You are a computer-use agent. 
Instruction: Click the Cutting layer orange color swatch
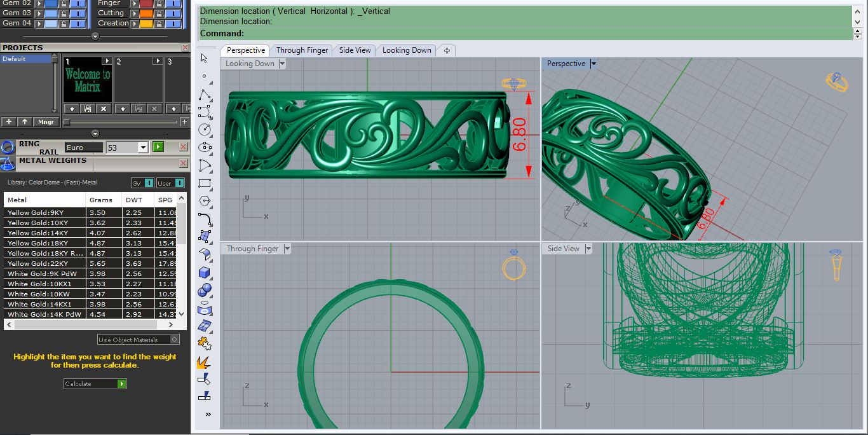click(146, 13)
